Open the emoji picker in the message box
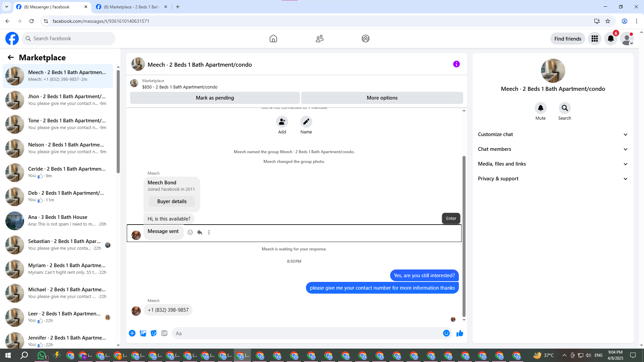 [x=446, y=333]
